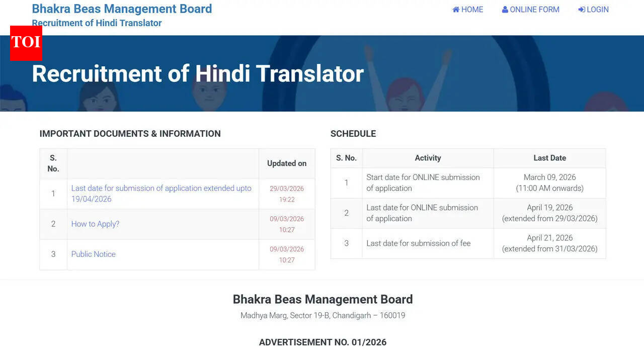Open the HOME navigation link
Screen dimensions: 644x362
tap(471, 9)
